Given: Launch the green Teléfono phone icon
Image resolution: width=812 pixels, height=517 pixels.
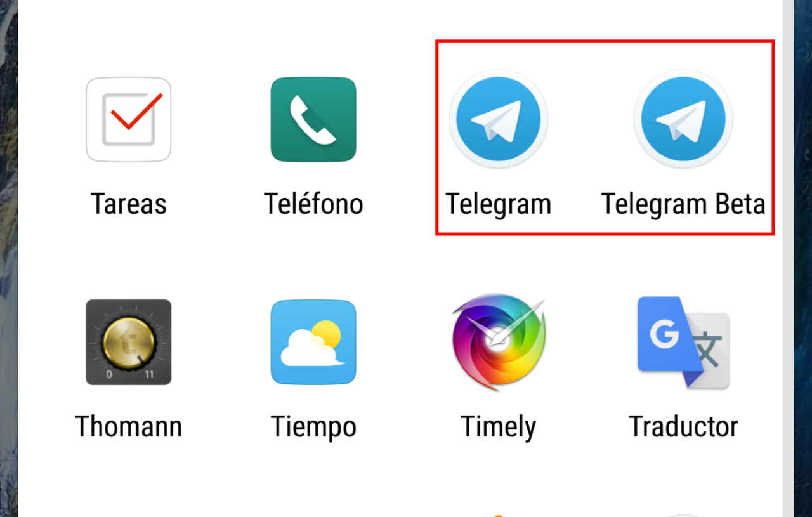Looking at the screenshot, I should click(x=313, y=119).
